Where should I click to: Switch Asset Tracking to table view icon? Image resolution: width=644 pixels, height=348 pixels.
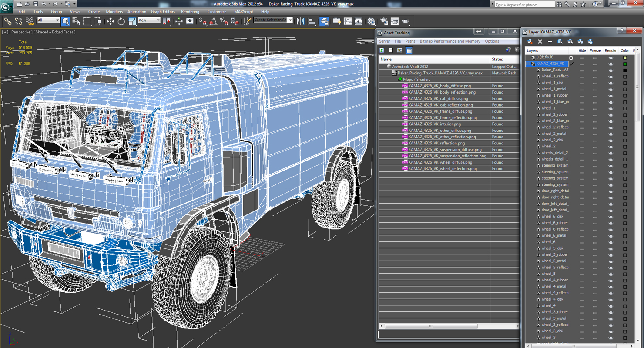pos(409,50)
